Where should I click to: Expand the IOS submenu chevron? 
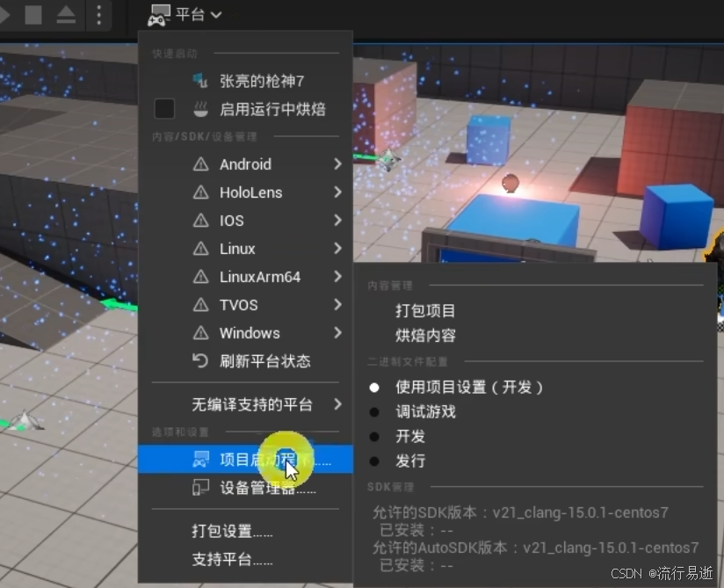click(x=337, y=221)
